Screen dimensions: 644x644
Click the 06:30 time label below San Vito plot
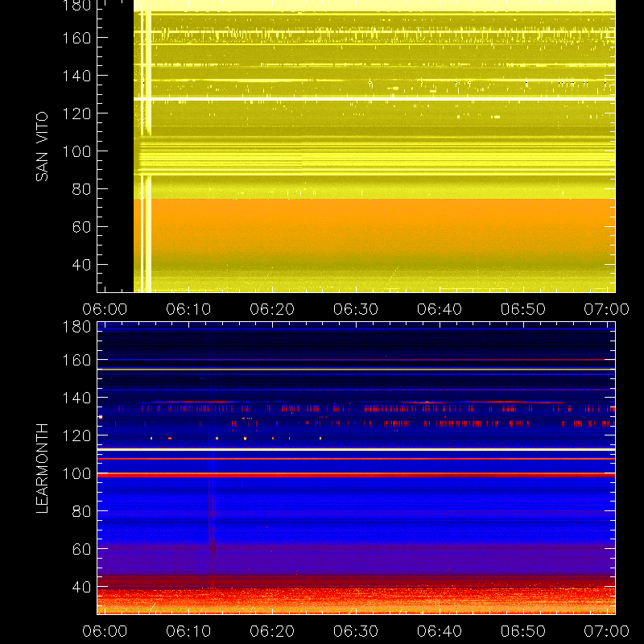356,309
